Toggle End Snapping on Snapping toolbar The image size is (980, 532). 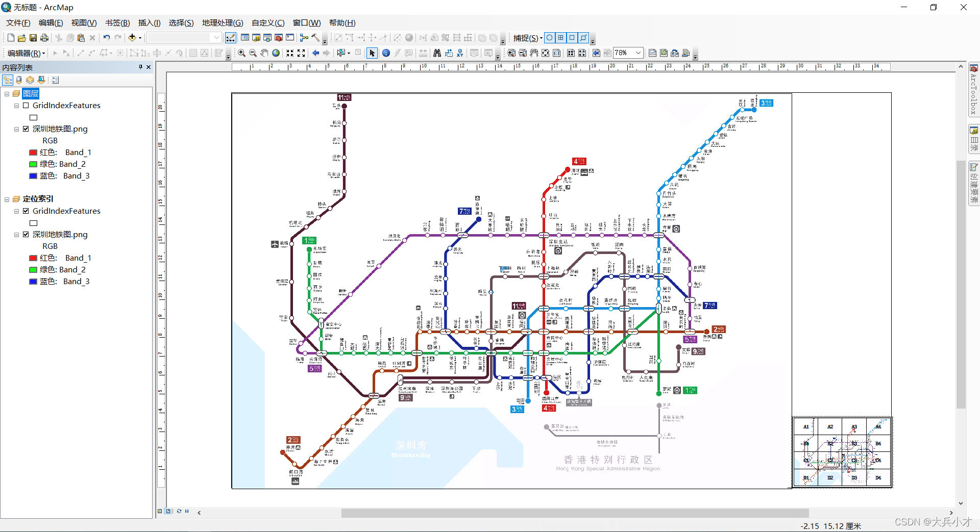561,38
